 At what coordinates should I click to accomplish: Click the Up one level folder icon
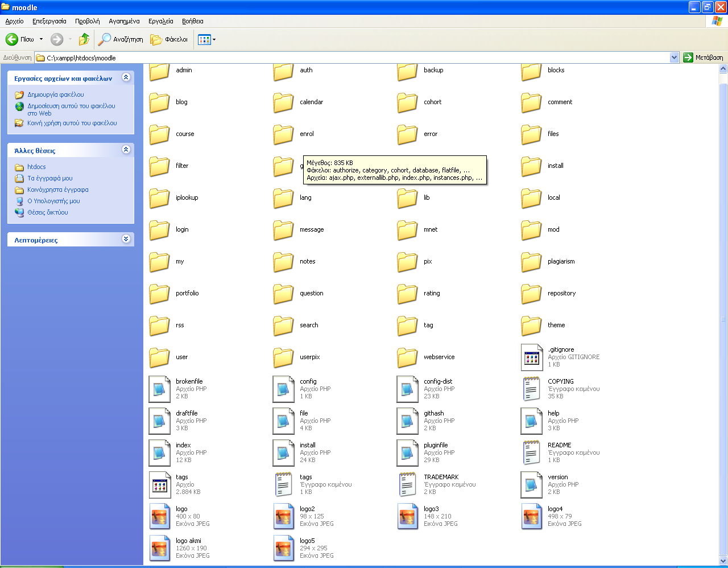(x=84, y=39)
